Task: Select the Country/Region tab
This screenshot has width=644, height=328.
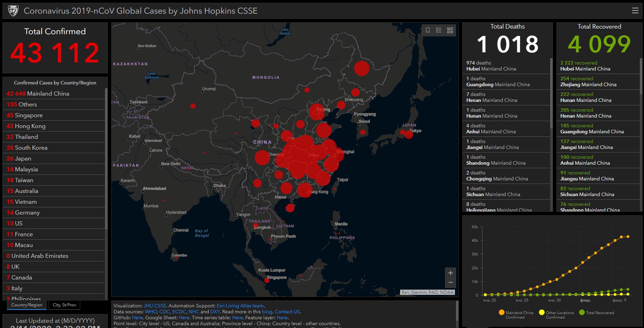Action: [x=27, y=305]
